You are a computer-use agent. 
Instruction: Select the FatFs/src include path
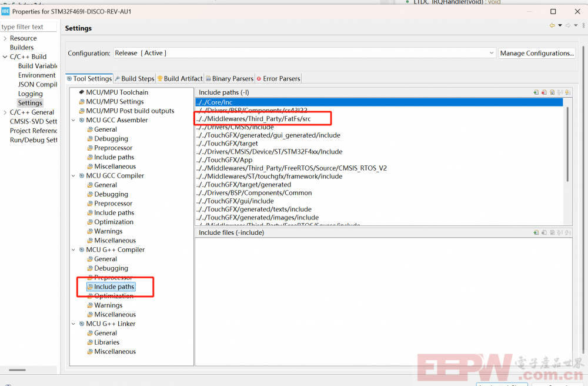[x=379, y=119]
